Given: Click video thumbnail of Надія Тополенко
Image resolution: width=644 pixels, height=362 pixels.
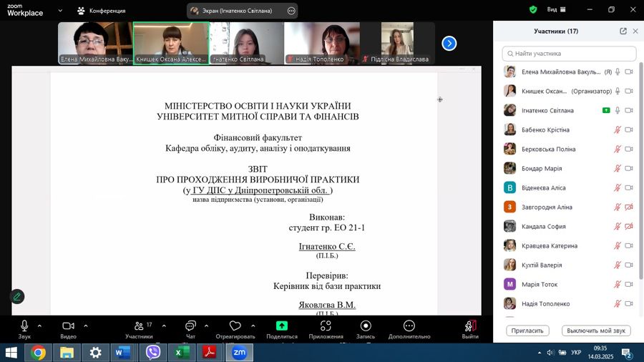Looking at the screenshot, I should 322,43.
